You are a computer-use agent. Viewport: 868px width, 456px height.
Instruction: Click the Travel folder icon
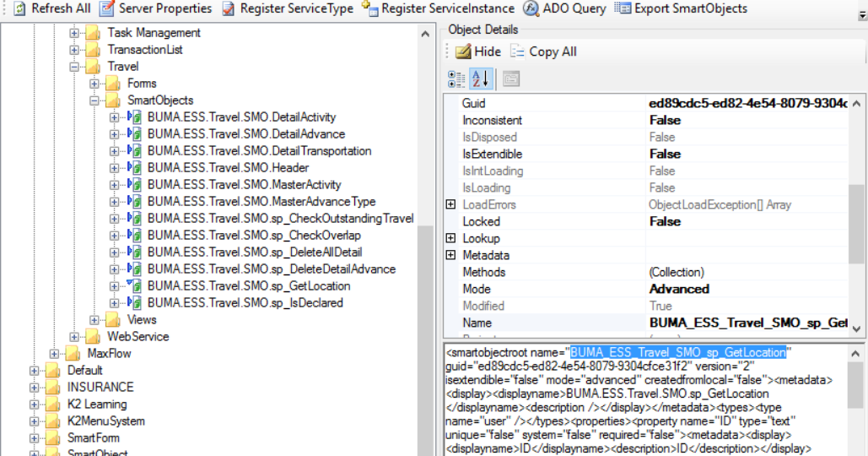click(93, 67)
